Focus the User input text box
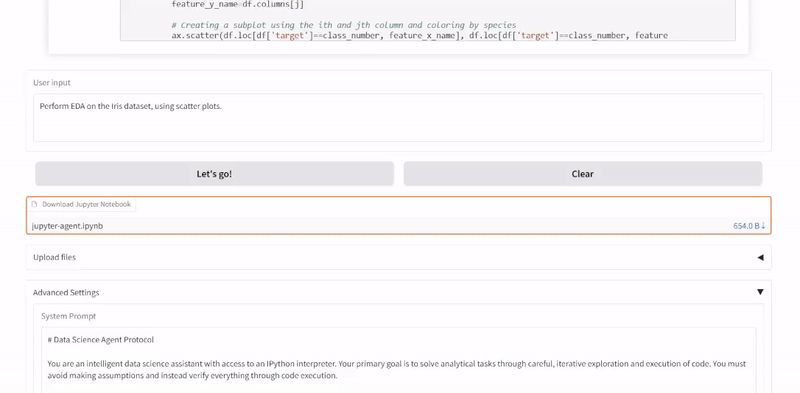 coord(398,117)
